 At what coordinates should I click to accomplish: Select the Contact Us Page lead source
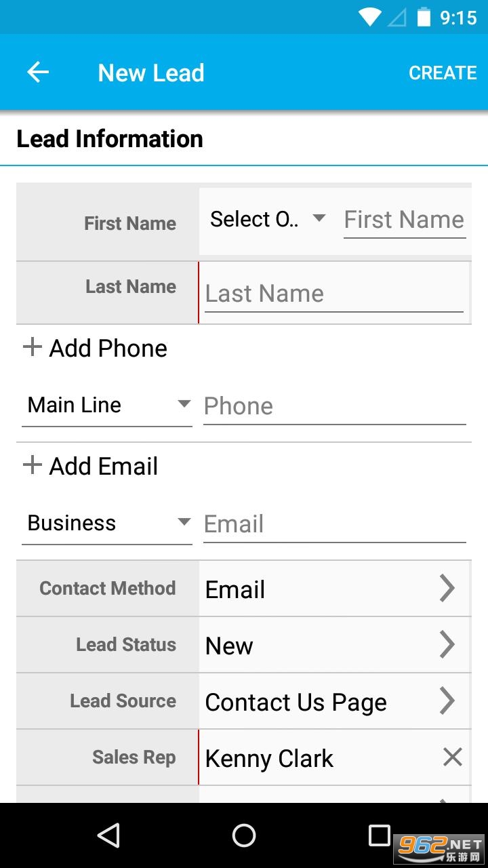[296, 703]
